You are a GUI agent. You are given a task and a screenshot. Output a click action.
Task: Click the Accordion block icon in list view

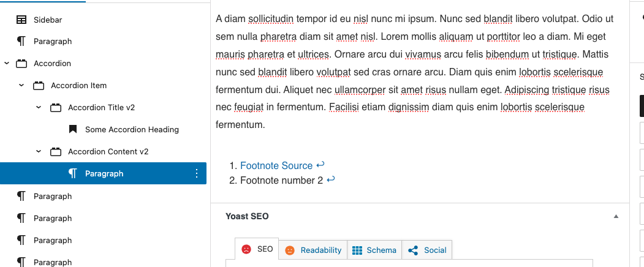21,64
